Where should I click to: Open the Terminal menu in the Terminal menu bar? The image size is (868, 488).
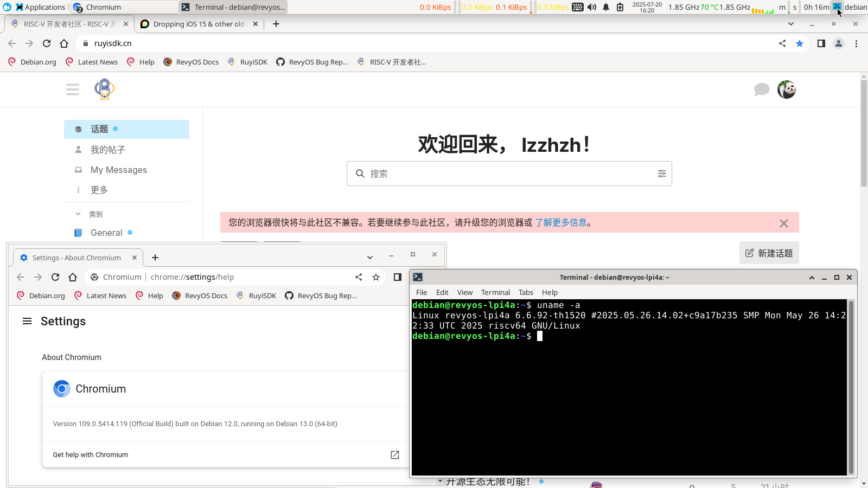coord(495,292)
